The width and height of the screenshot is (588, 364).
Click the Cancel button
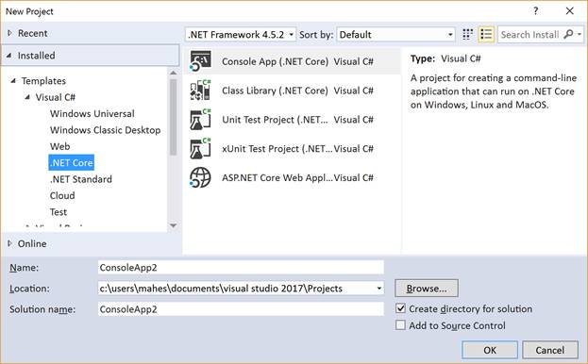tap(549, 350)
